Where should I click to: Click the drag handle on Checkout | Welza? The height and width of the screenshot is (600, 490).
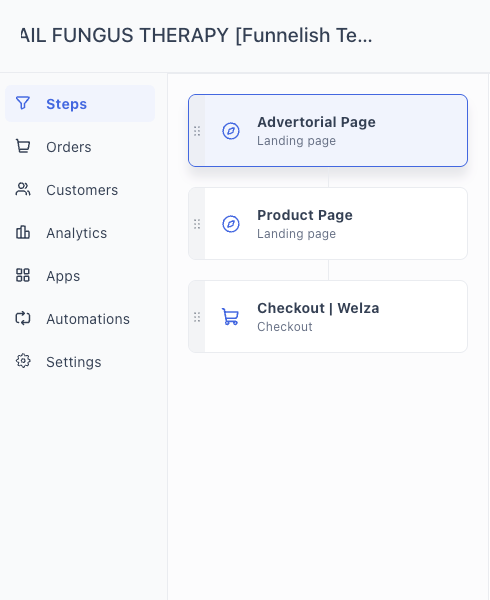197,317
